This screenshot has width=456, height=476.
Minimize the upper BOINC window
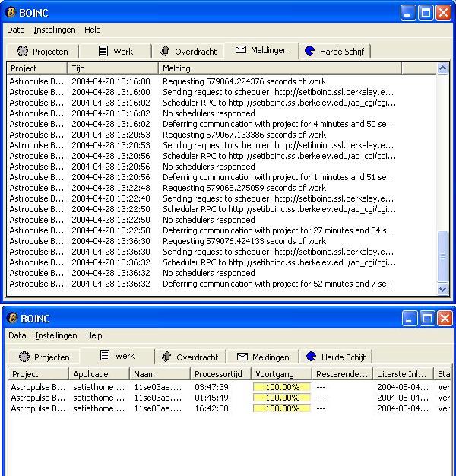(408, 13)
